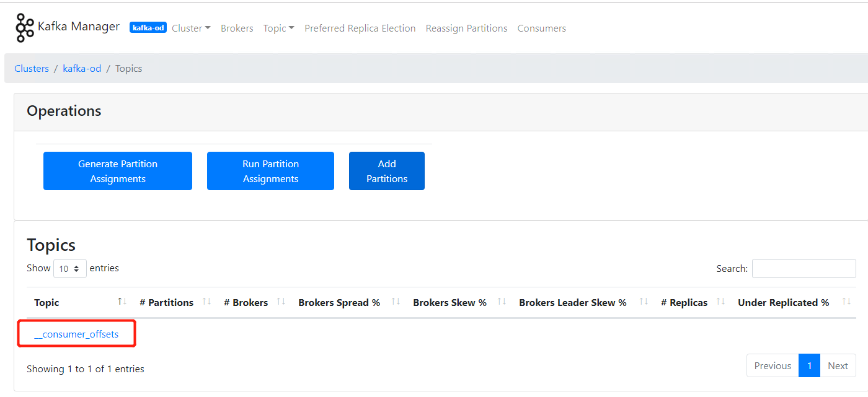Sort by Brokers Skew % arrows
Viewport: 868px width, 397px height.
(502, 302)
